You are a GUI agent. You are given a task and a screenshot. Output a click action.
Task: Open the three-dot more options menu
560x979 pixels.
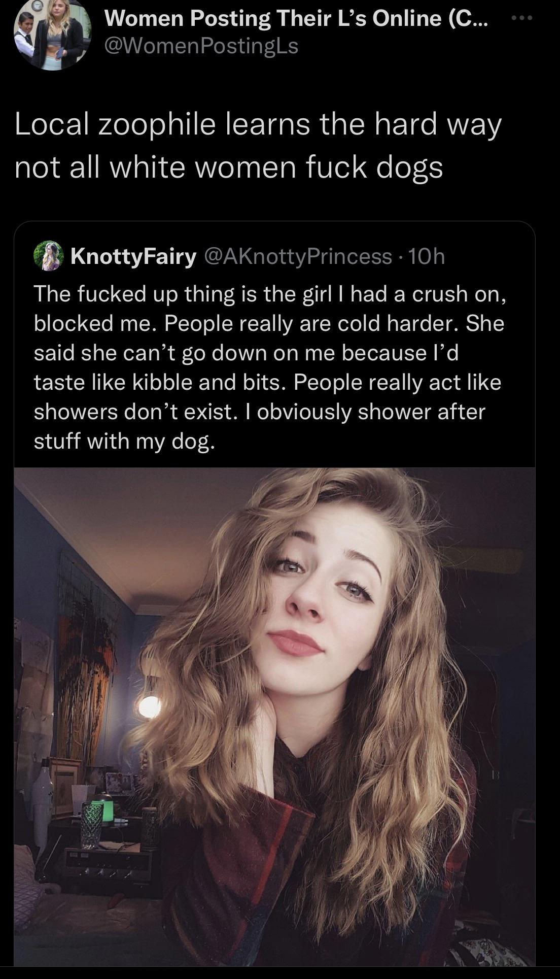(x=522, y=19)
